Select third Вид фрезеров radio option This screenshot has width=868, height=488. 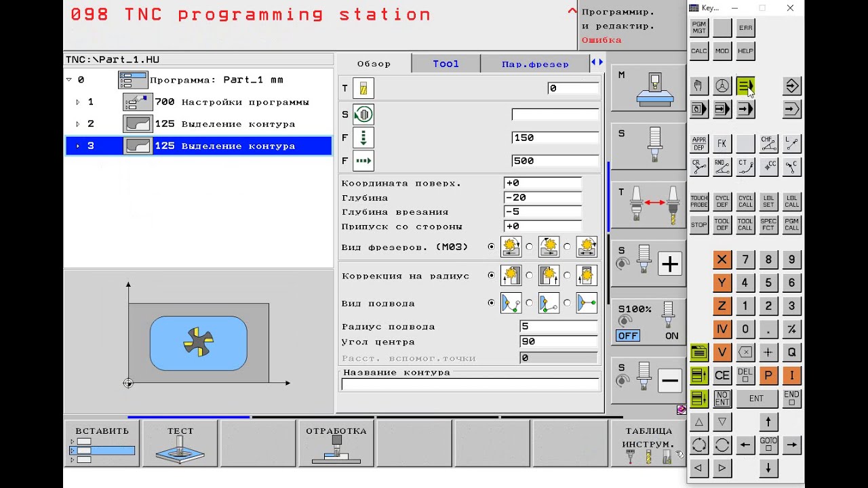coord(567,247)
